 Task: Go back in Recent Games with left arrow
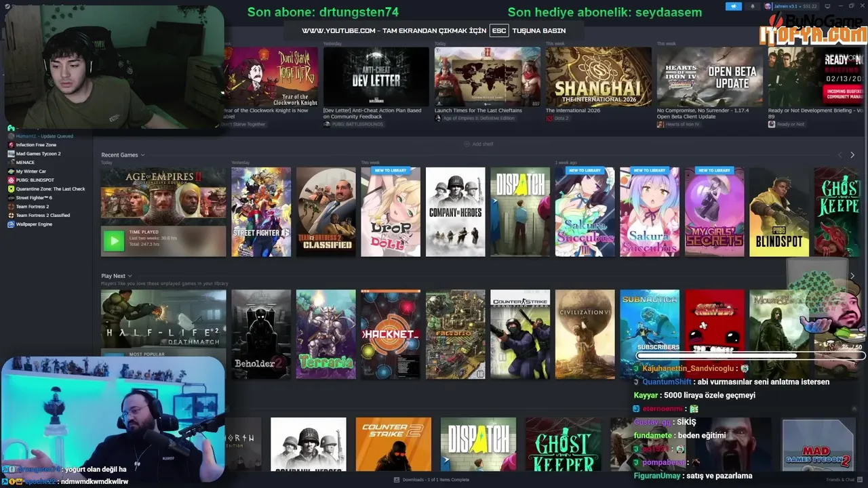tap(840, 155)
